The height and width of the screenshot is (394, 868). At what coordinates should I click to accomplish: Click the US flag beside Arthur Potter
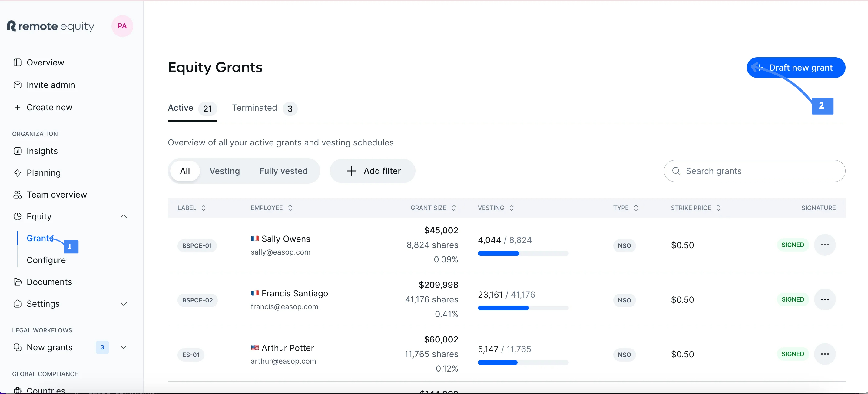coord(255,348)
